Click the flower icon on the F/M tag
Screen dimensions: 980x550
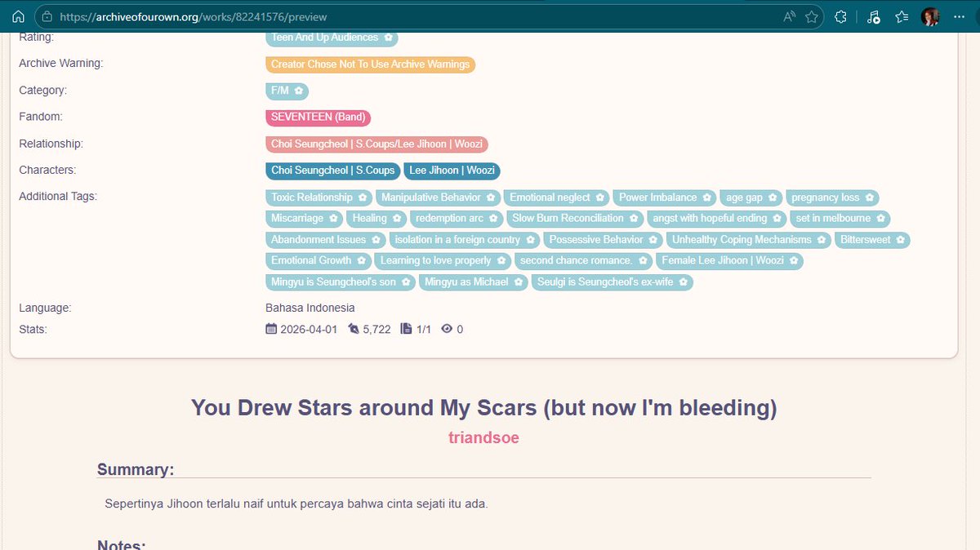coord(299,91)
